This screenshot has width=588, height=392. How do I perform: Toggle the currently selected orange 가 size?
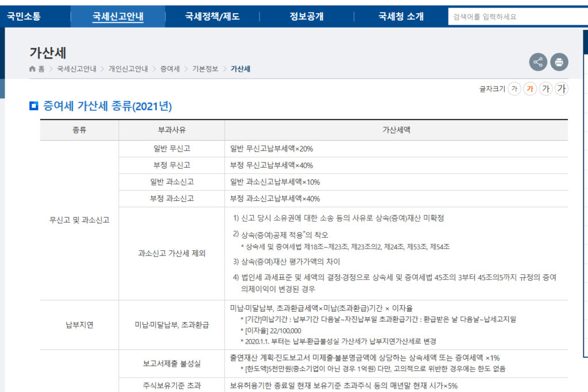point(529,89)
